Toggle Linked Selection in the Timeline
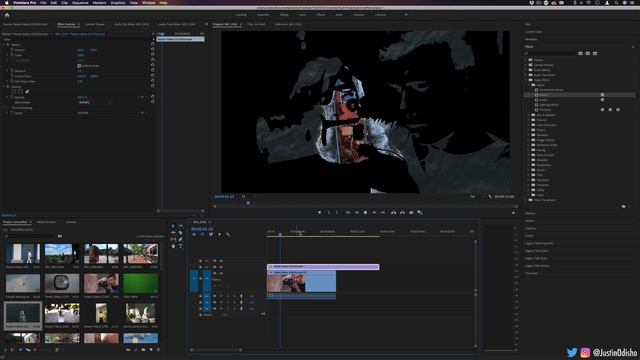The height and width of the screenshot is (360, 640). [211, 234]
